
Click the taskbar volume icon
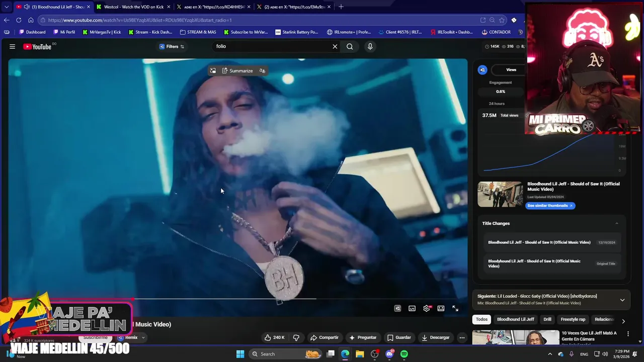[605, 354]
